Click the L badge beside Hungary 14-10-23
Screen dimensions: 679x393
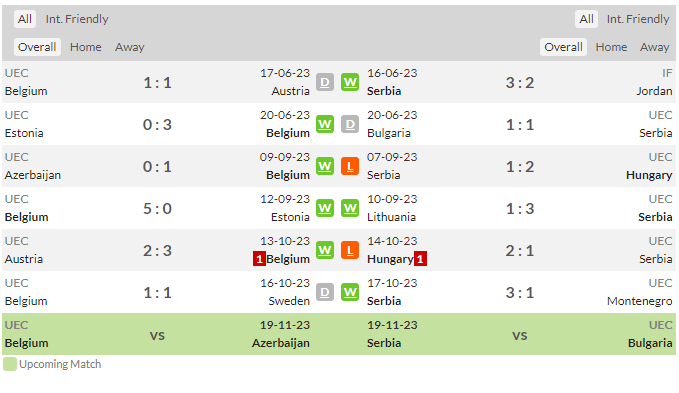(x=350, y=250)
